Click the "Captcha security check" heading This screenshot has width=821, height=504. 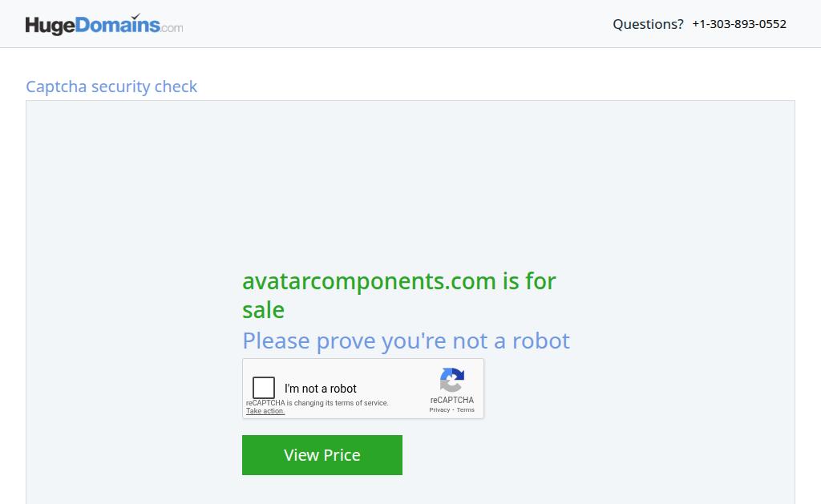[111, 87]
